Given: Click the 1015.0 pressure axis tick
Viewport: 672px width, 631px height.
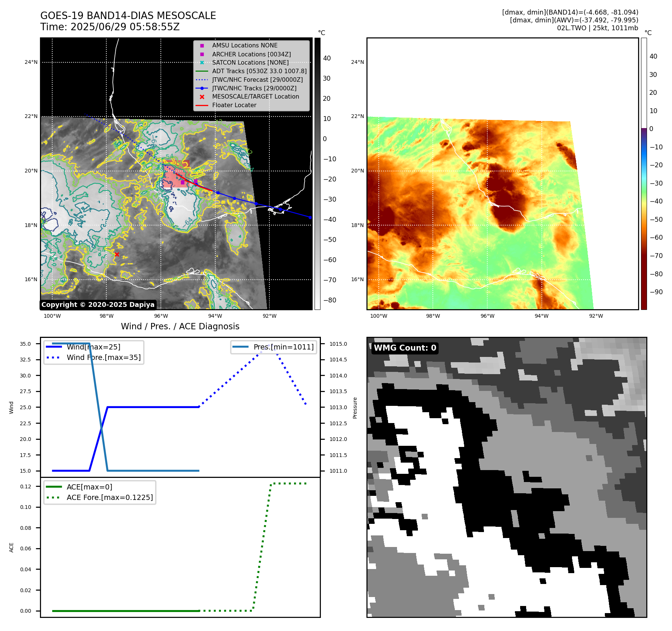Looking at the screenshot, I should coord(338,344).
